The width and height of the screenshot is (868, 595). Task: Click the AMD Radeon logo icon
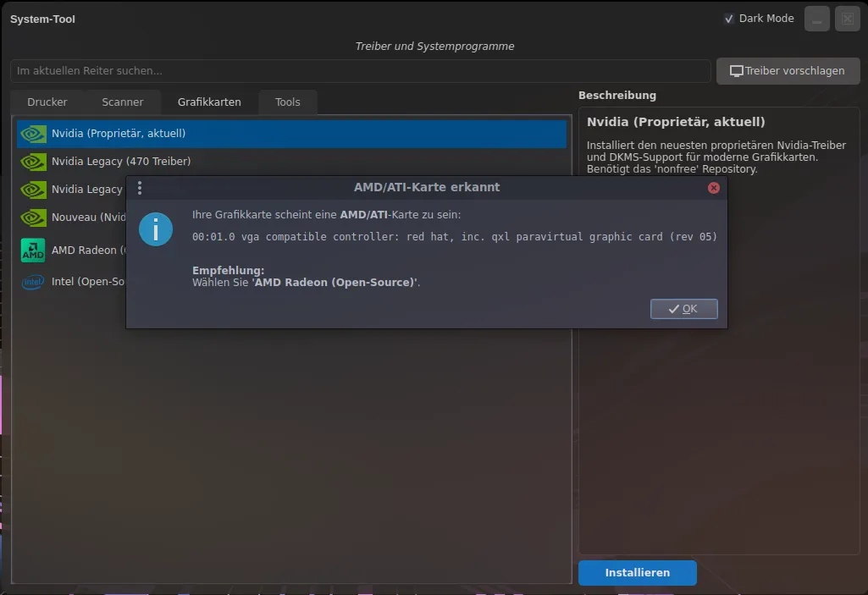coord(33,251)
